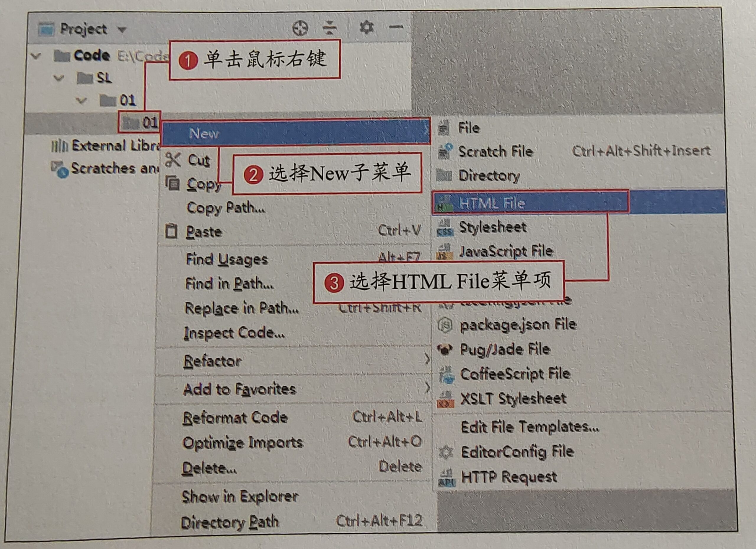This screenshot has height=549, width=756.
Task: Choose Stylesheet in the New submenu
Action: (x=493, y=227)
